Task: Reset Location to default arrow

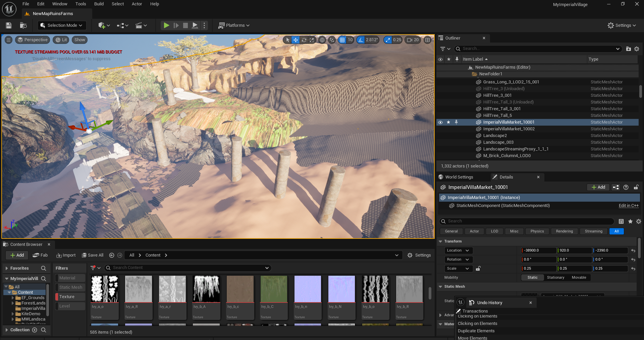Action: (x=633, y=251)
